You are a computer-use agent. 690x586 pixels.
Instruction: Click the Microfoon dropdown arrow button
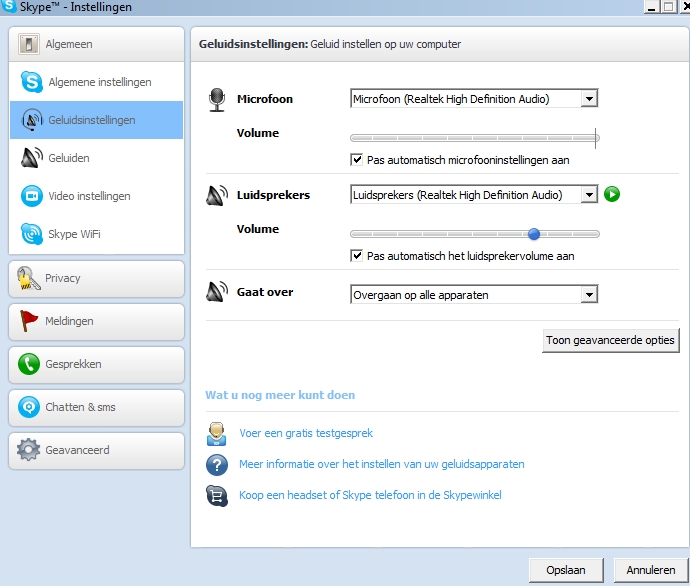click(x=589, y=99)
